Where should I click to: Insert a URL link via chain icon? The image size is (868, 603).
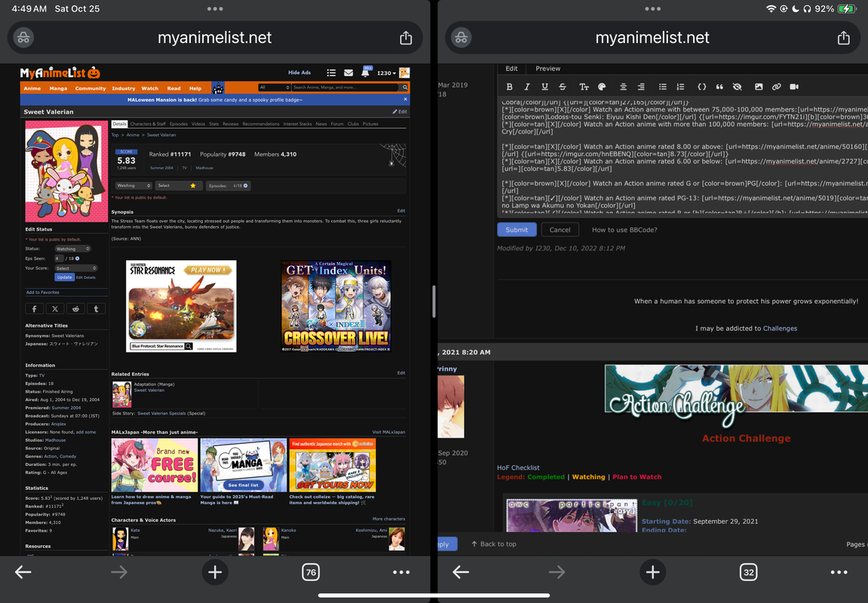[x=777, y=87]
